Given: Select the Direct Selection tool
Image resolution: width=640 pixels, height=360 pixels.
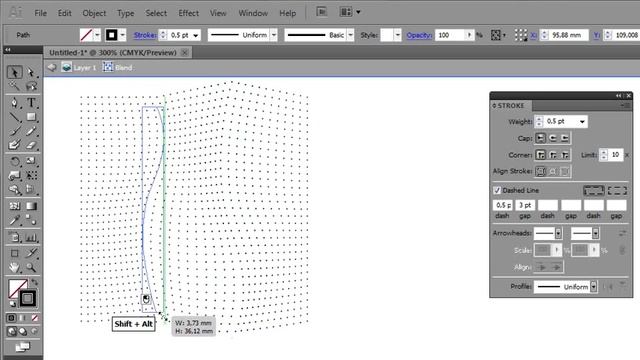Looking at the screenshot, I should 31,72.
